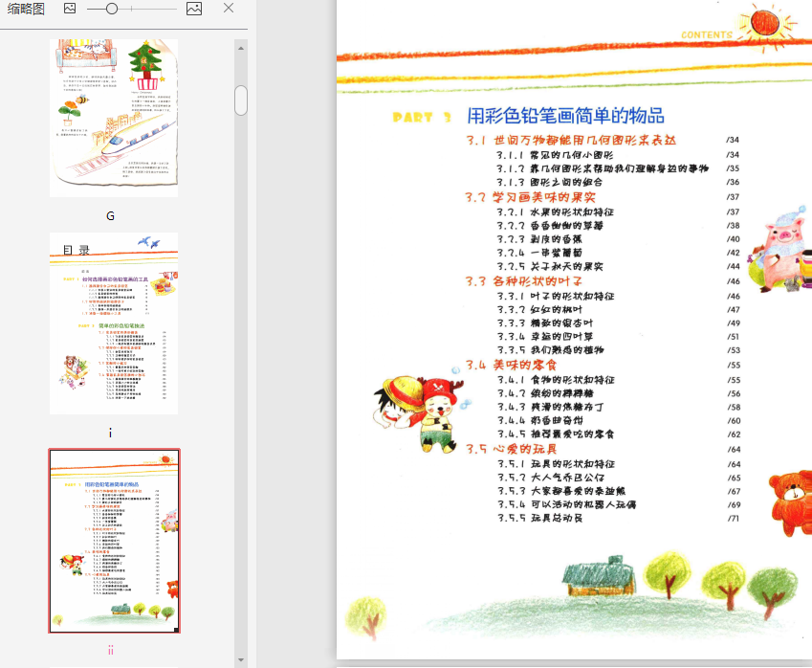Click the page label ii under thumbnail

click(110, 651)
